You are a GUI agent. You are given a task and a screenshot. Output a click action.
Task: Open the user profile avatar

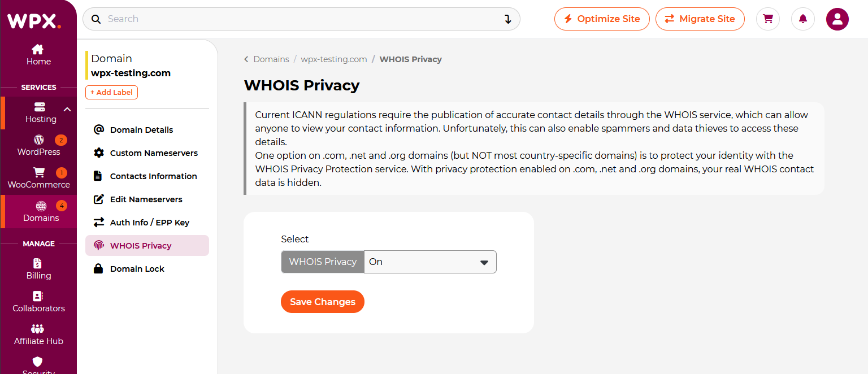pyautogui.click(x=837, y=19)
